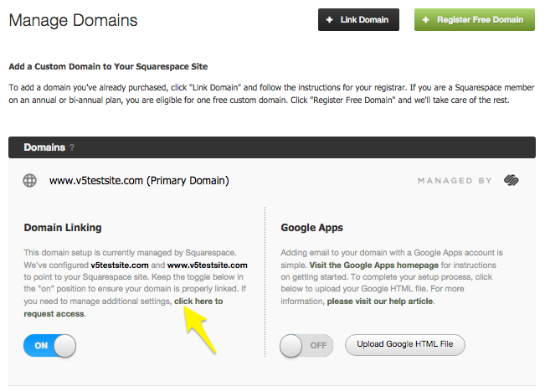Click the Upload Google HTML File button

[404, 344]
